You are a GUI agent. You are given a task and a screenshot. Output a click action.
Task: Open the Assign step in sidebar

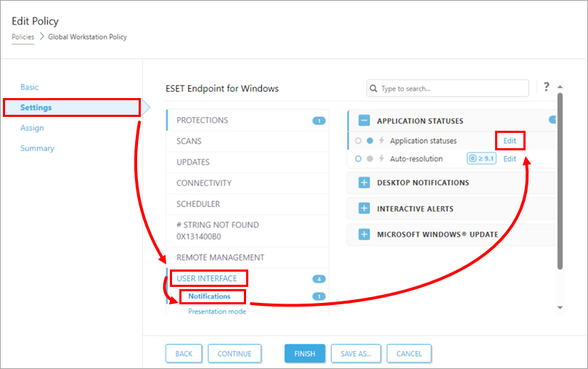[x=32, y=128]
